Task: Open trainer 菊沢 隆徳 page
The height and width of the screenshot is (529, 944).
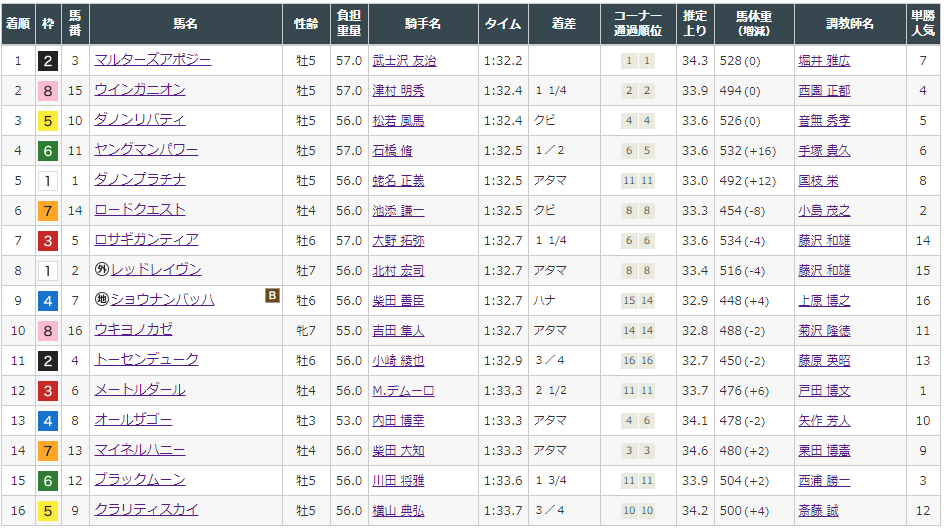Action: (x=824, y=331)
